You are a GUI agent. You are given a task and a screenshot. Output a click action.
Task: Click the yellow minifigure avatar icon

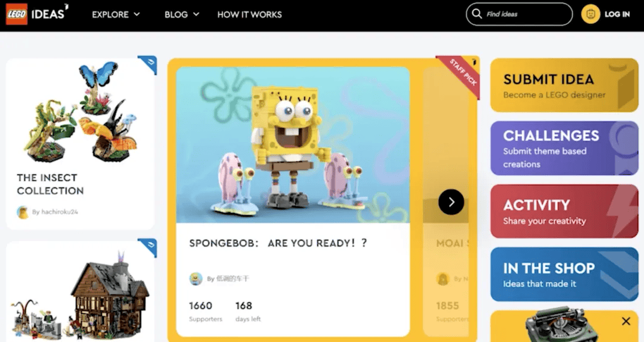pyautogui.click(x=590, y=14)
